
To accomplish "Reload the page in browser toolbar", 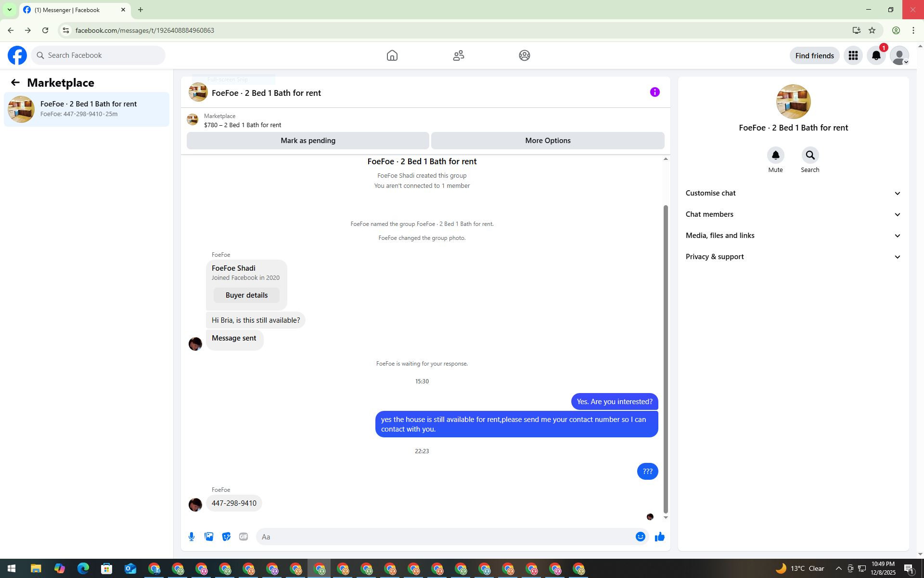I will tap(45, 30).
